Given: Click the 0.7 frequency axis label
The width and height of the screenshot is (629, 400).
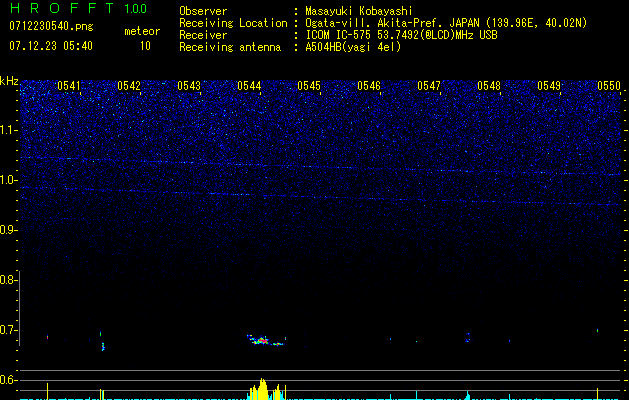Looking at the screenshot, I should click(9, 330).
